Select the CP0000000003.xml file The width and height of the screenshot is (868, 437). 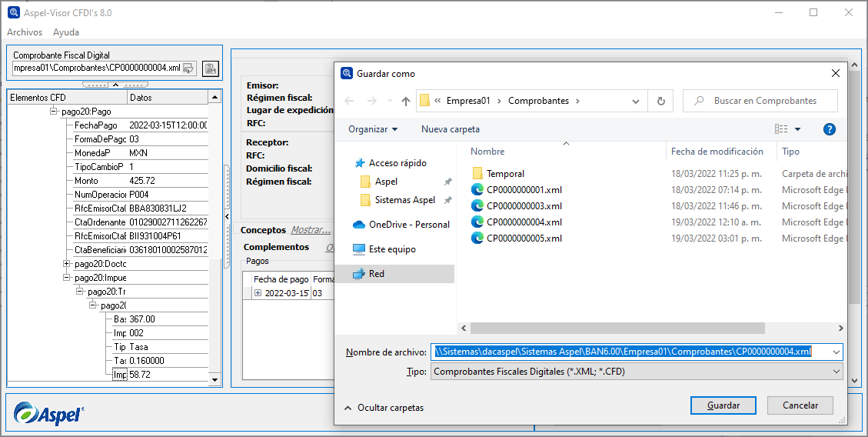[524, 206]
